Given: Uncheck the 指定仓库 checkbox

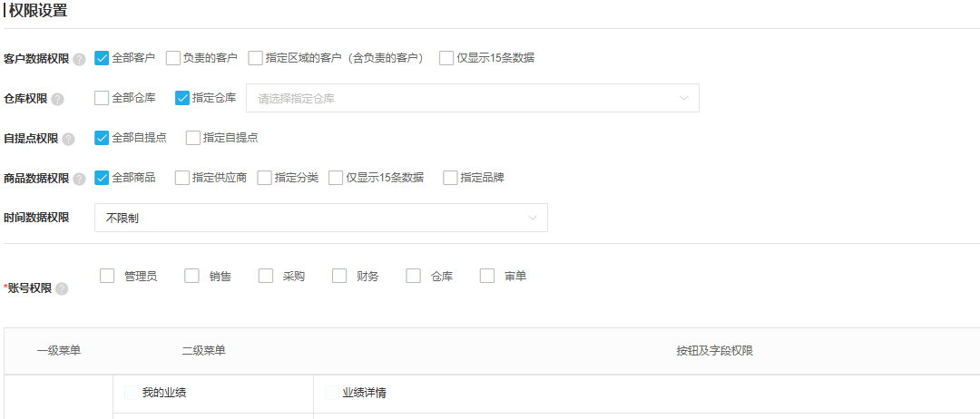Looking at the screenshot, I should pos(182,98).
